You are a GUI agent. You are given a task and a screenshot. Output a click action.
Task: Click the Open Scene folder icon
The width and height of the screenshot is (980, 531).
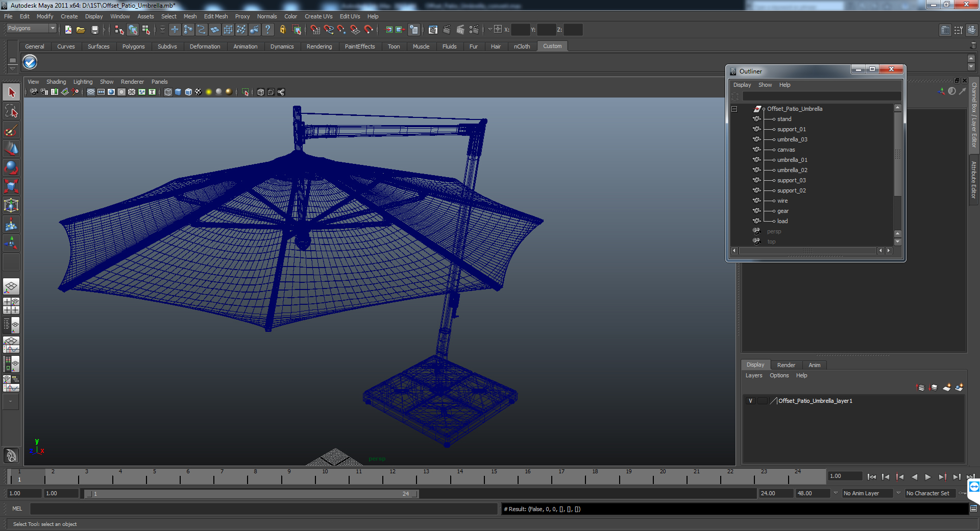tap(81, 30)
